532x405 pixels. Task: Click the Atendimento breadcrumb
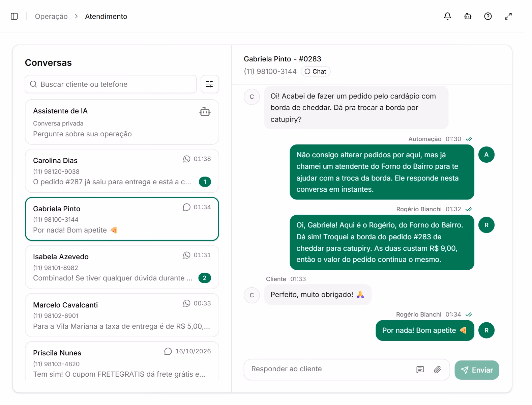click(106, 17)
